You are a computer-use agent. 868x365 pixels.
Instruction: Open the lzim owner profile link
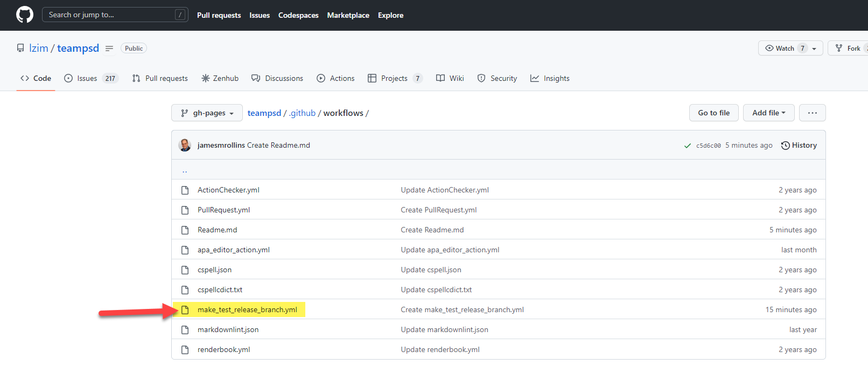39,48
